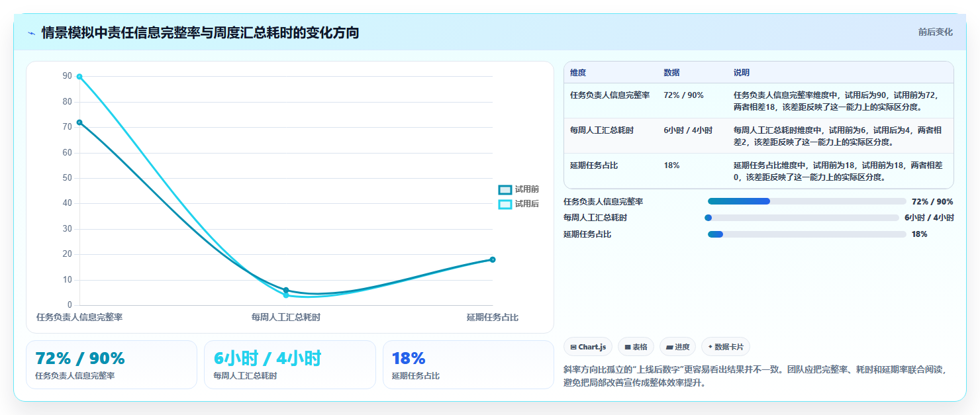Click 任务负责人信息完整率 in the table's first column

(x=610, y=95)
